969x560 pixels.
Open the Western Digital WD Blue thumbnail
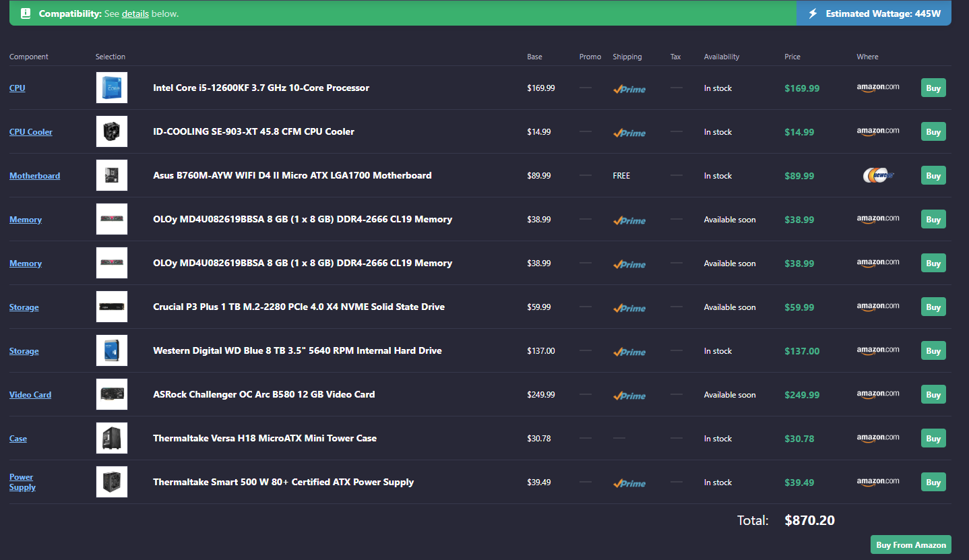(112, 350)
